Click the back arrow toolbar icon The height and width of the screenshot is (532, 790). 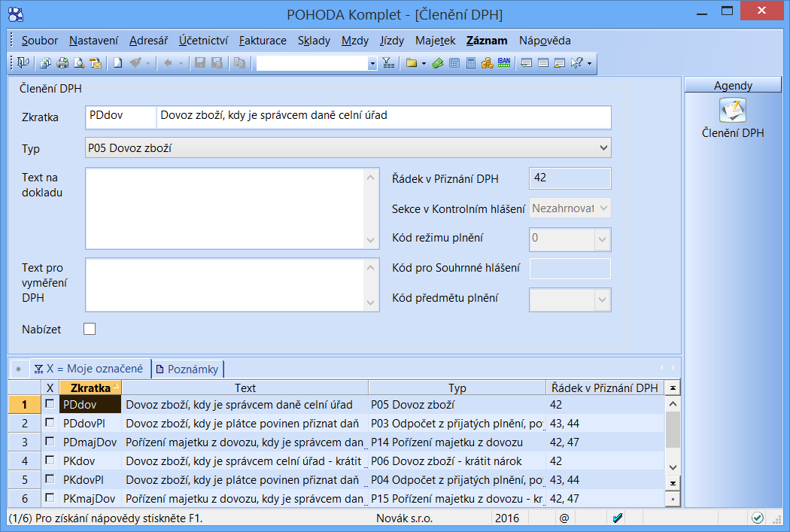point(168,63)
